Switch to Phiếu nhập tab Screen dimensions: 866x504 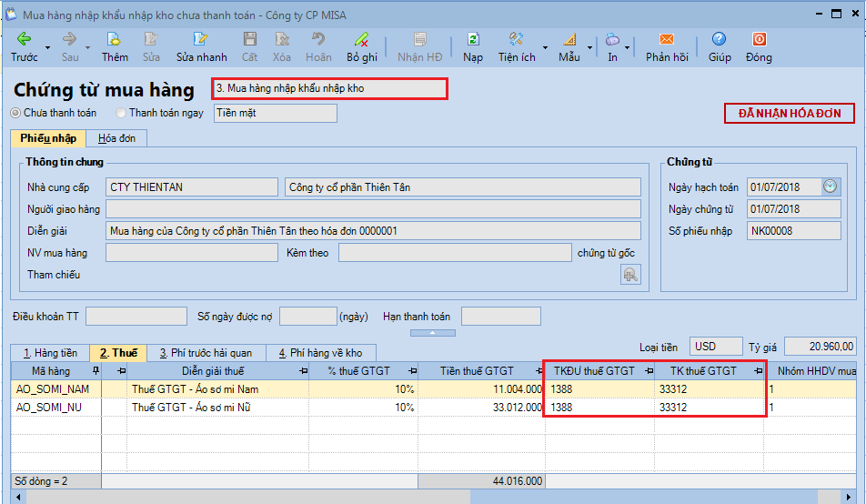(x=48, y=138)
